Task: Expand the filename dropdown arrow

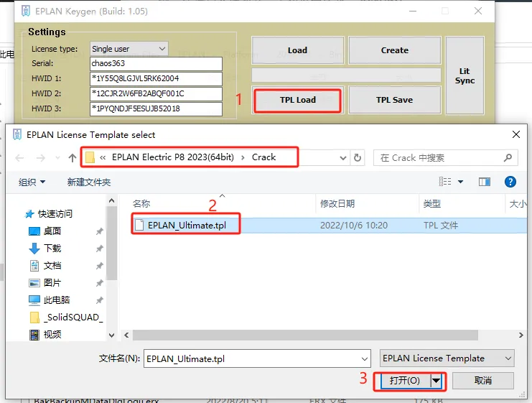Action: (365, 359)
